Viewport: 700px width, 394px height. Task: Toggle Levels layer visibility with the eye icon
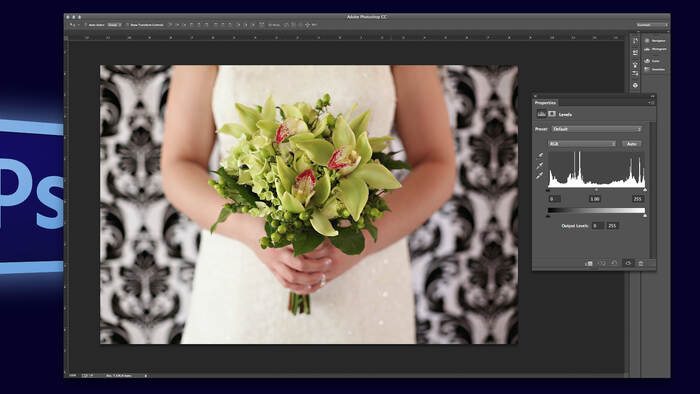tap(628, 264)
